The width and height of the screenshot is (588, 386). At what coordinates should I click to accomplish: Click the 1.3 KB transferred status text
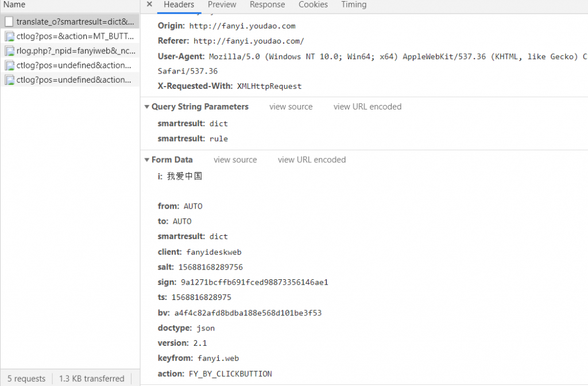pos(91,379)
